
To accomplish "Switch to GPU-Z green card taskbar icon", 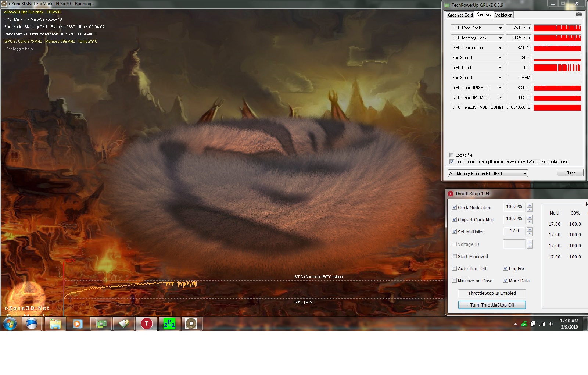I will (101, 324).
